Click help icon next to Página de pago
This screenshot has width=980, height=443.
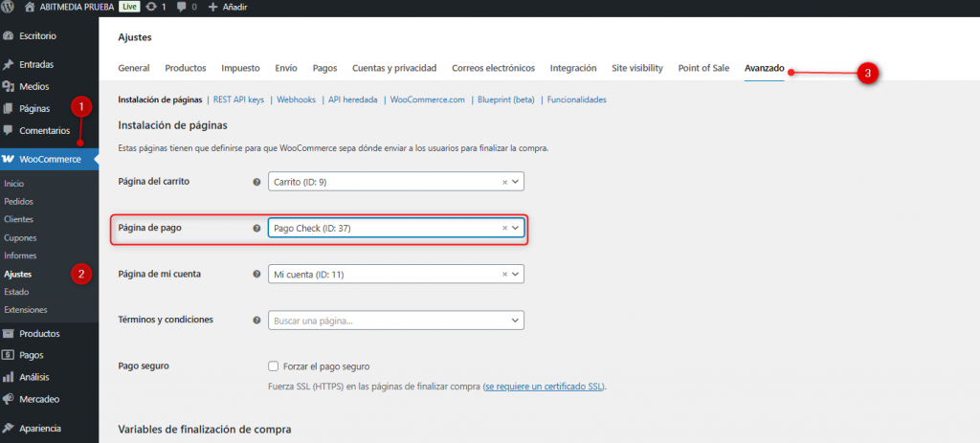click(x=256, y=229)
